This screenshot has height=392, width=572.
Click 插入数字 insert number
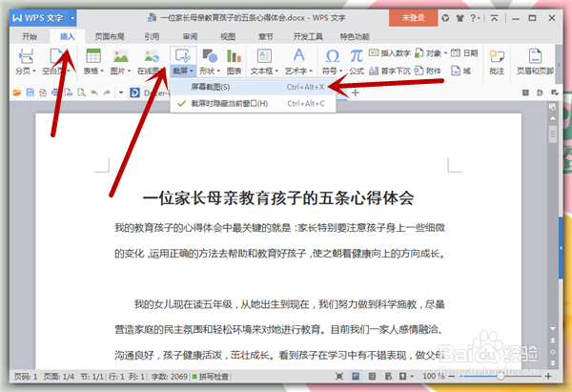(390, 53)
